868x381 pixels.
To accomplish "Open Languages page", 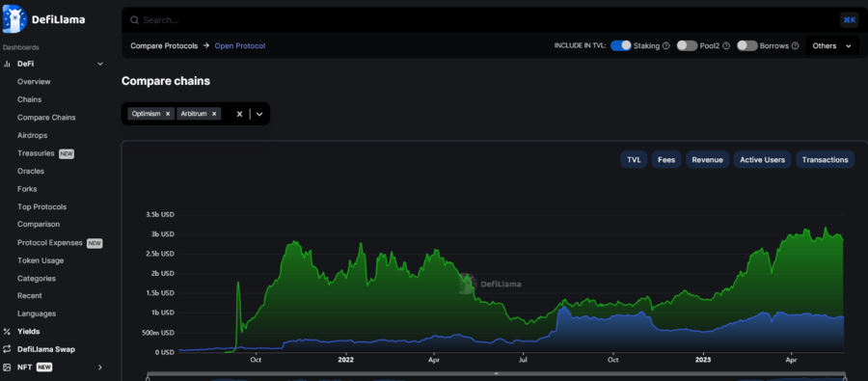I will pos(37,313).
